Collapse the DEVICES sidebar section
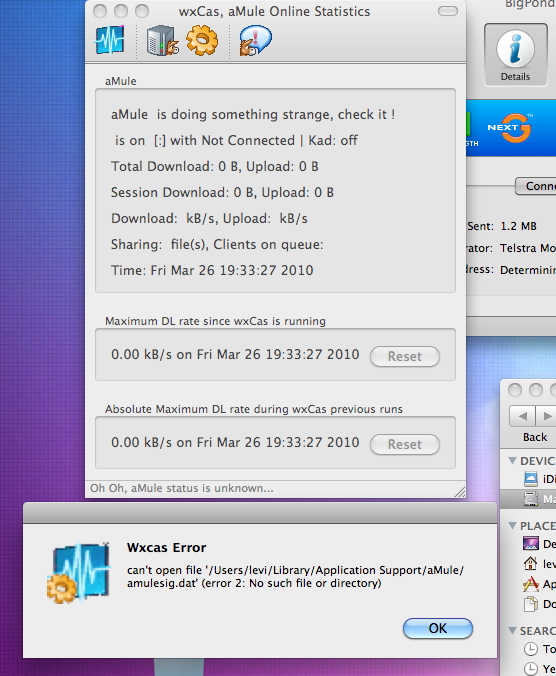 coord(512,460)
